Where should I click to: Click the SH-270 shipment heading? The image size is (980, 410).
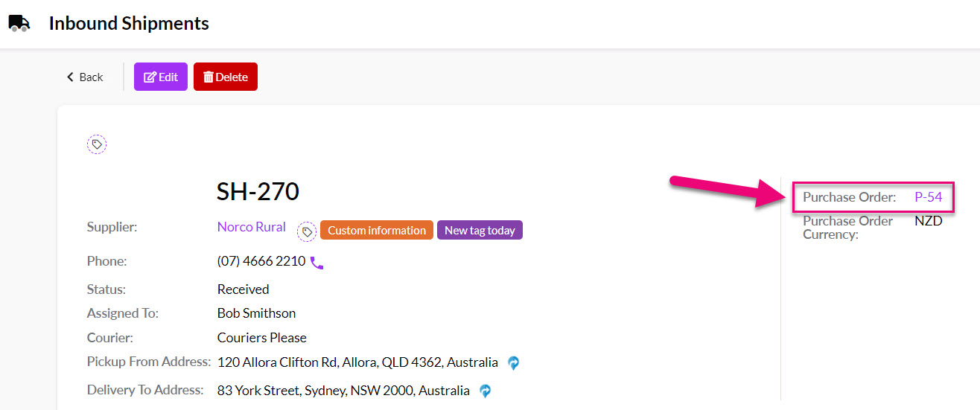(x=258, y=192)
